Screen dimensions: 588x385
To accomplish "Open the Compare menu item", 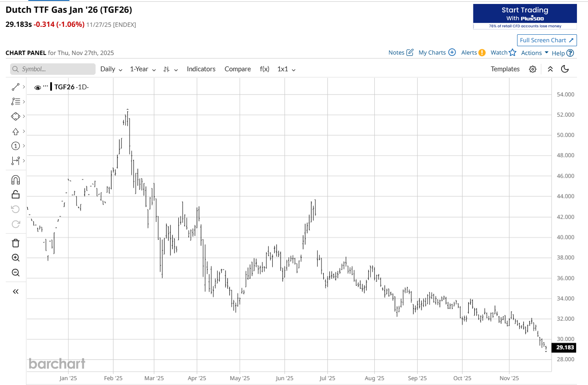I will pos(237,69).
